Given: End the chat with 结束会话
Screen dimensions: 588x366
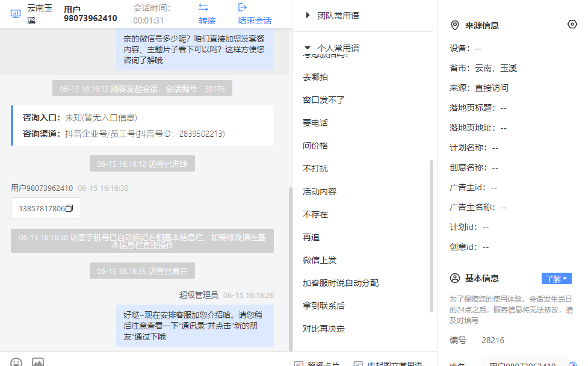Looking at the screenshot, I should [x=255, y=20].
